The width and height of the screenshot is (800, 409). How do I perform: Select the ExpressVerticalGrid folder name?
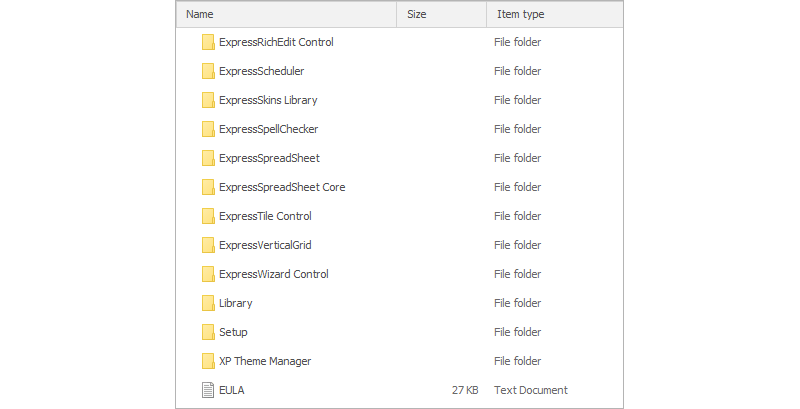(265, 245)
